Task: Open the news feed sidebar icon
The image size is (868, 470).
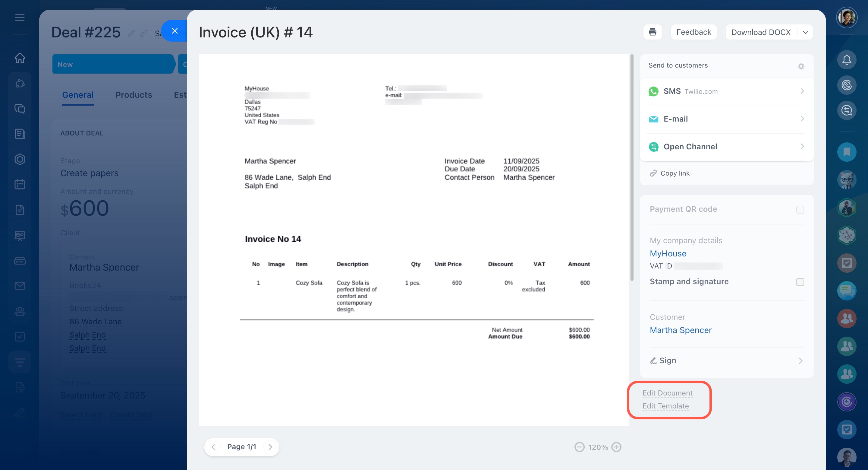Action: [x=20, y=134]
